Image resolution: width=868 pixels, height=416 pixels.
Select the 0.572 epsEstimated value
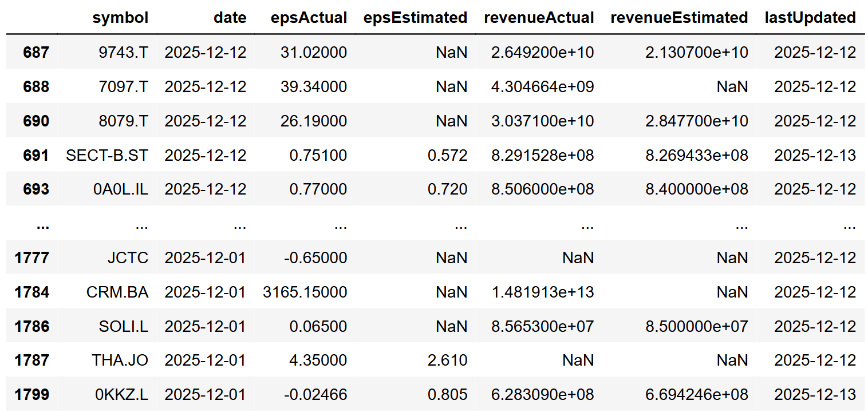(447, 155)
